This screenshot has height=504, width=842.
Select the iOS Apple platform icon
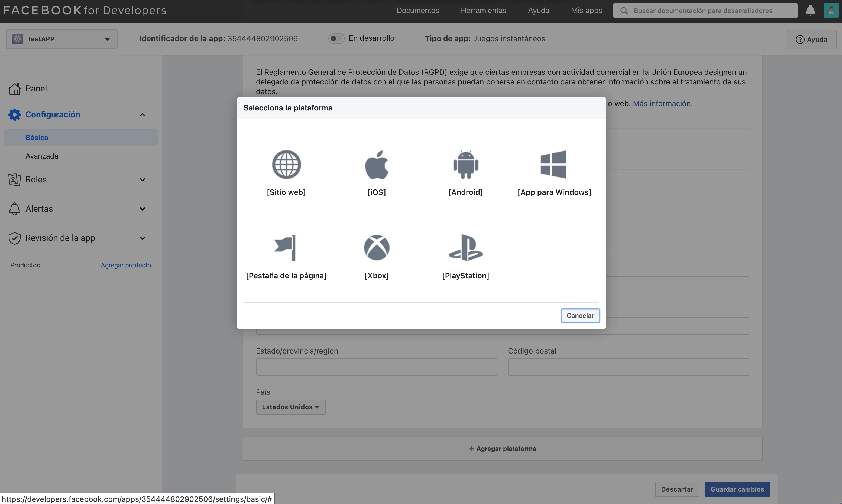377,165
